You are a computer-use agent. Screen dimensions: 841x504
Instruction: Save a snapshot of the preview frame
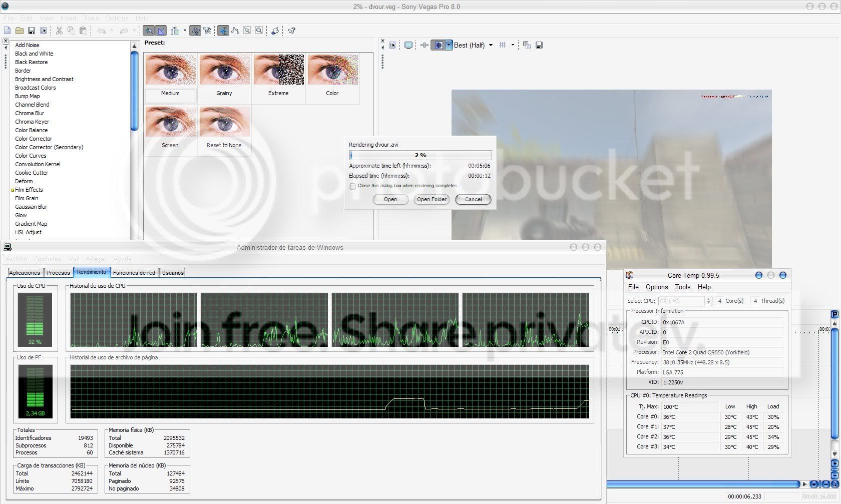540,45
